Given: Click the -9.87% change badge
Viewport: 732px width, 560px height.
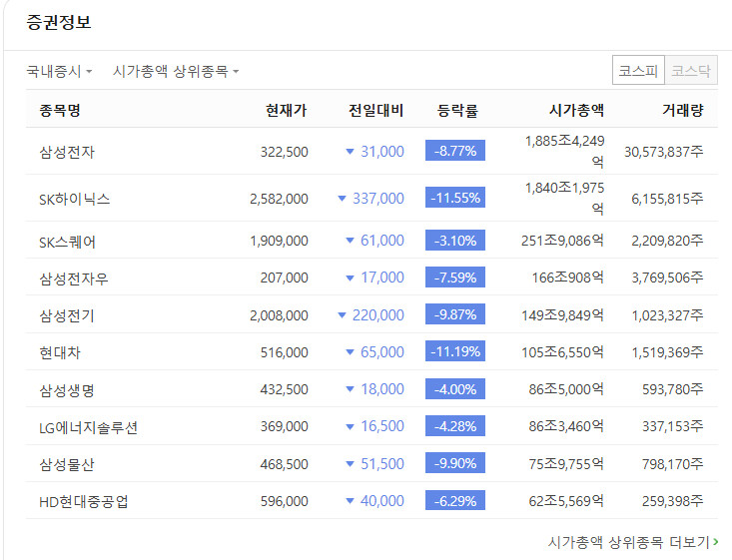Looking at the screenshot, I should (x=455, y=314).
